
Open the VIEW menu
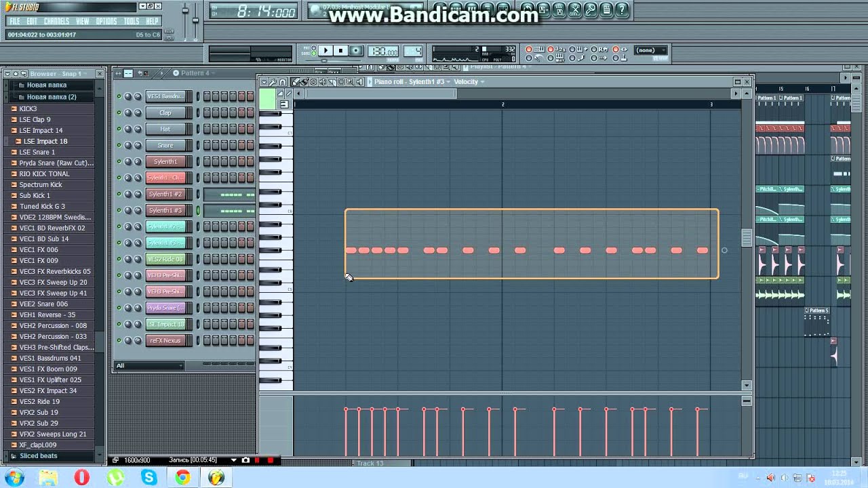tap(83, 22)
